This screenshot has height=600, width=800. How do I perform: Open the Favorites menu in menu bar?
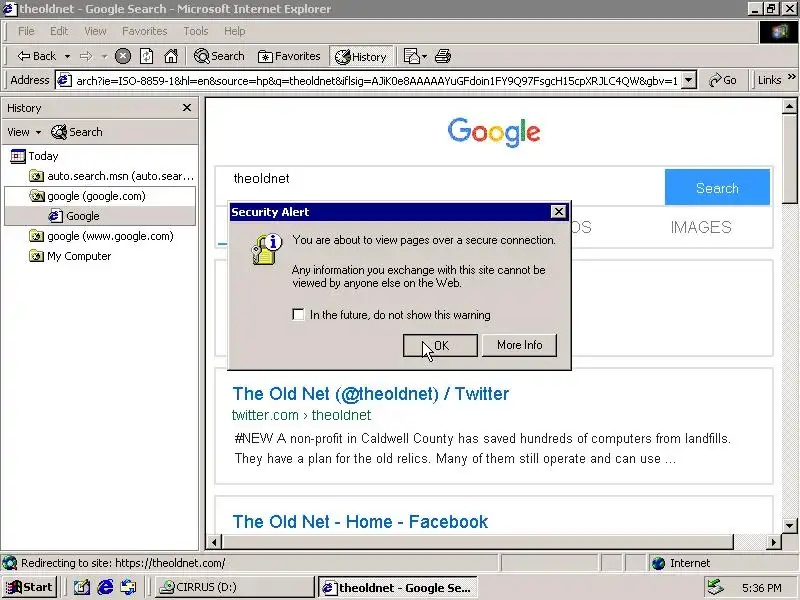point(144,31)
